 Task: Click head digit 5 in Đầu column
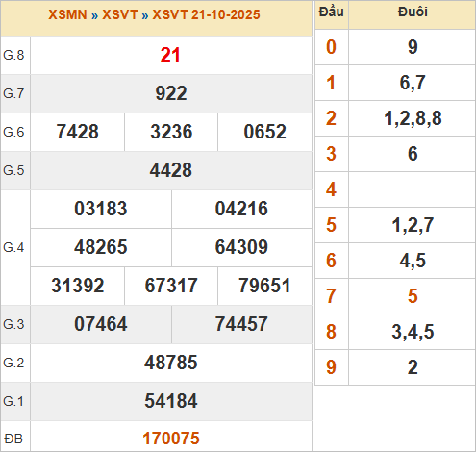point(331,225)
